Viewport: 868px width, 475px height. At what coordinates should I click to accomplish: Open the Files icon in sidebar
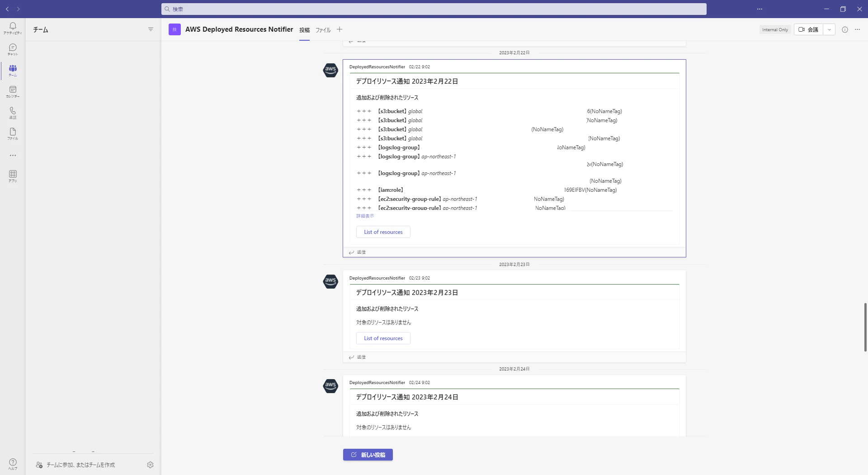tap(13, 134)
